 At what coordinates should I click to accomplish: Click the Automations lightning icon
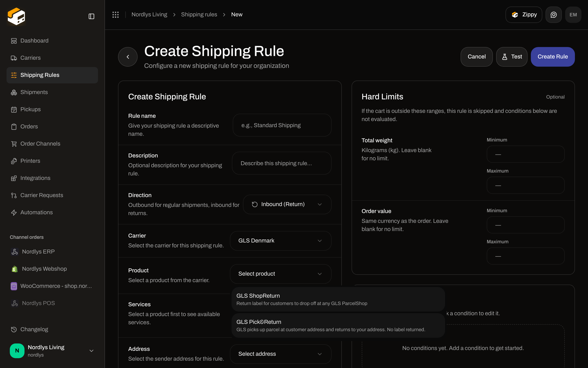point(14,212)
